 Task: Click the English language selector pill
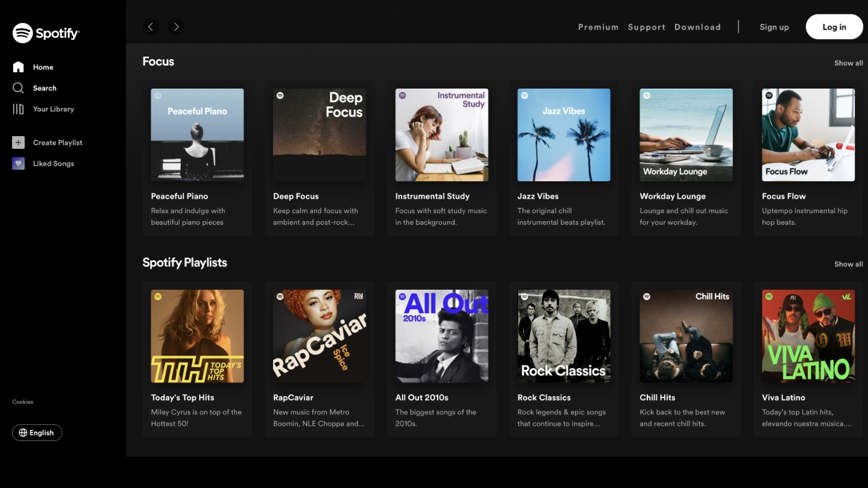point(37,433)
